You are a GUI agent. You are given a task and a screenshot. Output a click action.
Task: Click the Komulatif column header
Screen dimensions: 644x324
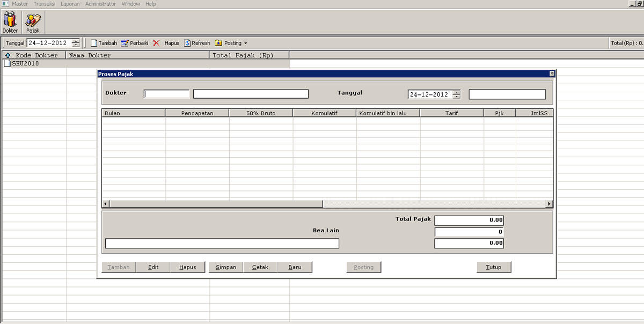tap(324, 113)
